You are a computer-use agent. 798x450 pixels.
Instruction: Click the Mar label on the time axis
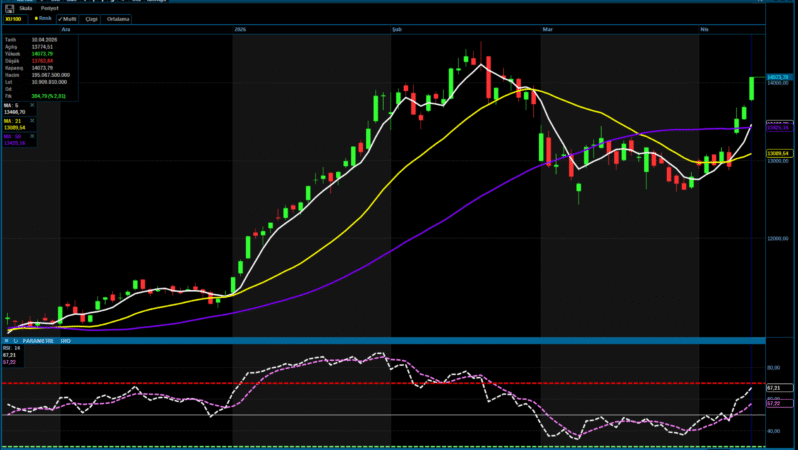click(x=547, y=31)
